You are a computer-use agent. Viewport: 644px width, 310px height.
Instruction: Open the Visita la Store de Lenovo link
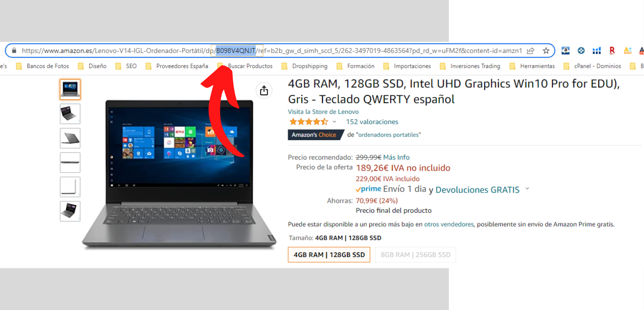pos(323,112)
